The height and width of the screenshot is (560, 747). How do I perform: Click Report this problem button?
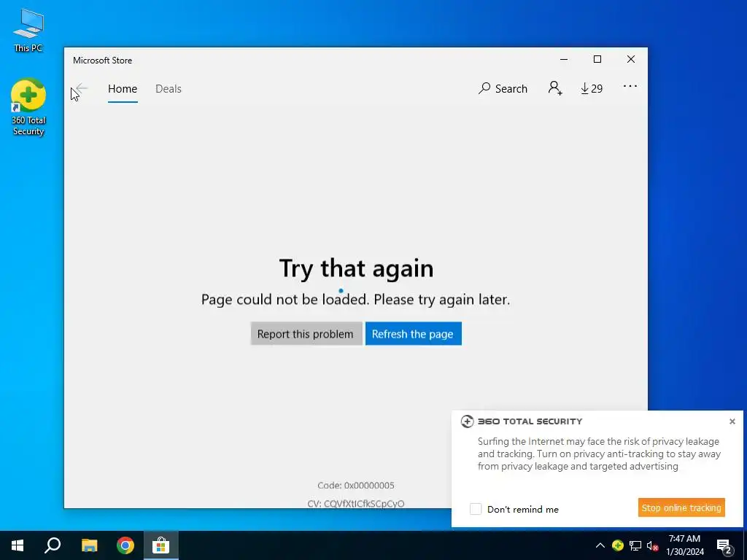tap(306, 334)
